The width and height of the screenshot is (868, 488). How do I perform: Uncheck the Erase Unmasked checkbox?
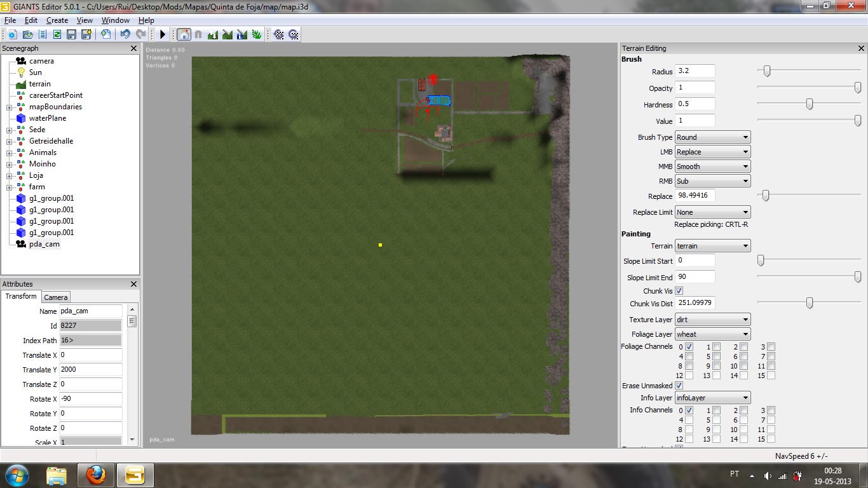[679, 386]
